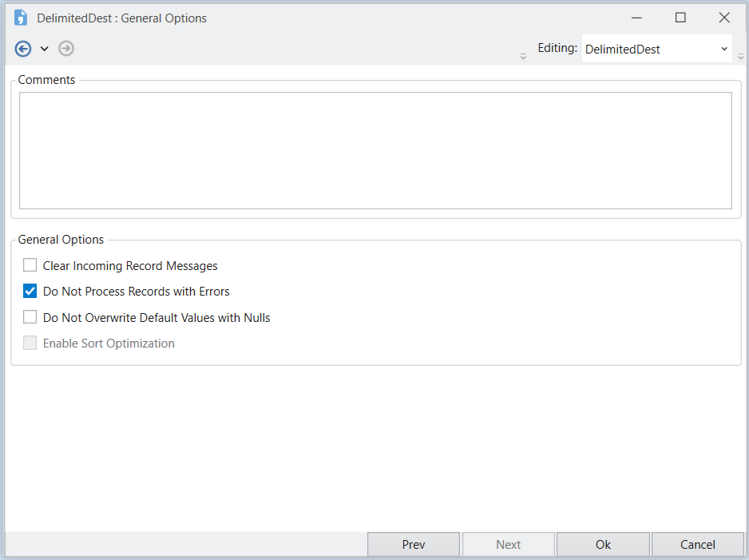This screenshot has width=749, height=560.
Task: Open toolbar overflow right of Editing dropdown
Action: click(x=741, y=56)
